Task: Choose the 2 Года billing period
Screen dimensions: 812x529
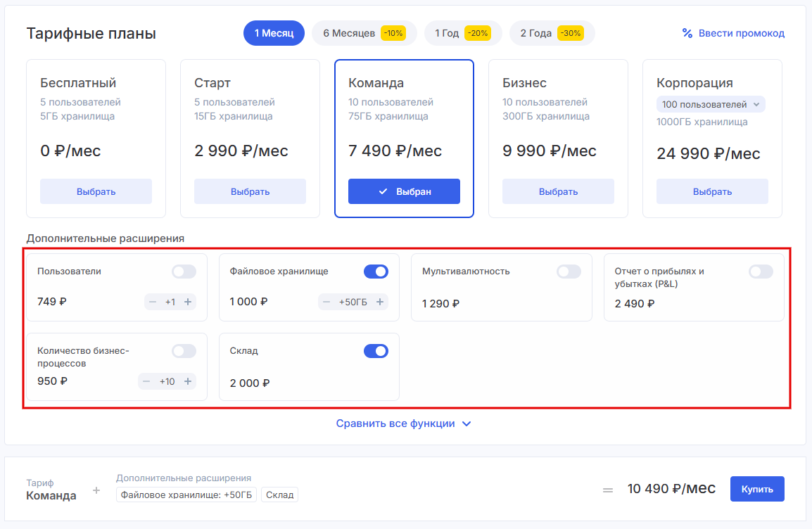Action: (551, 33)
